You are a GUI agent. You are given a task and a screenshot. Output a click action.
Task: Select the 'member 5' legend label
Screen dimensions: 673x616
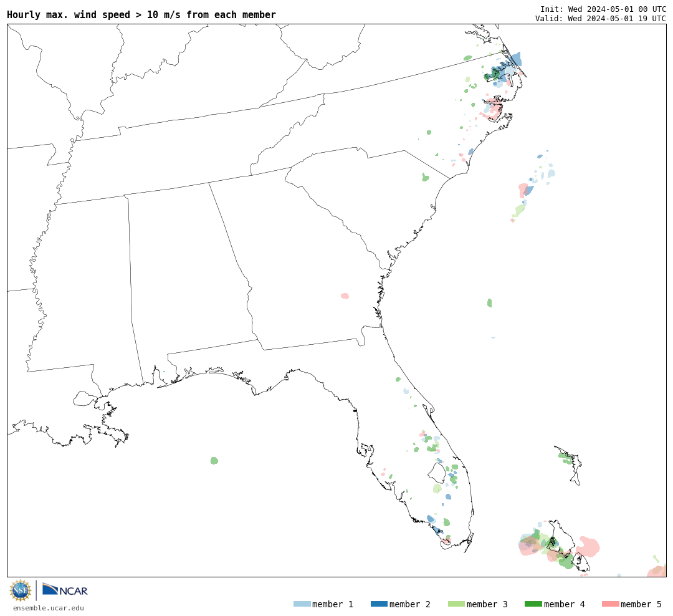pyautogui.click(x=641, y=604)
